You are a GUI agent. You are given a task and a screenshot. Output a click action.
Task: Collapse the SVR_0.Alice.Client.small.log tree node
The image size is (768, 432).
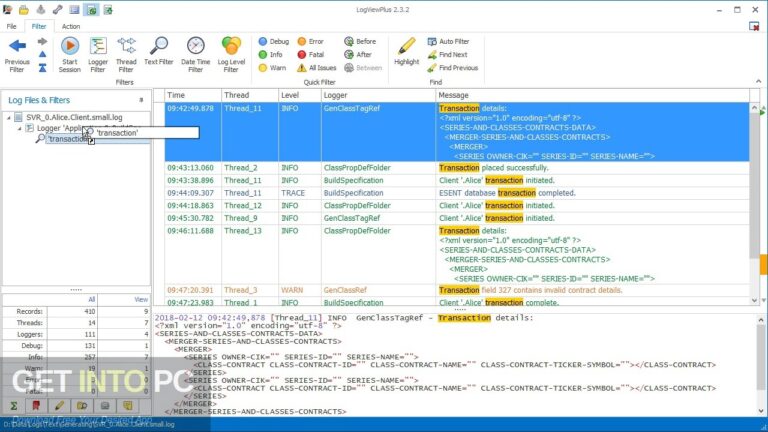(8, 118)
